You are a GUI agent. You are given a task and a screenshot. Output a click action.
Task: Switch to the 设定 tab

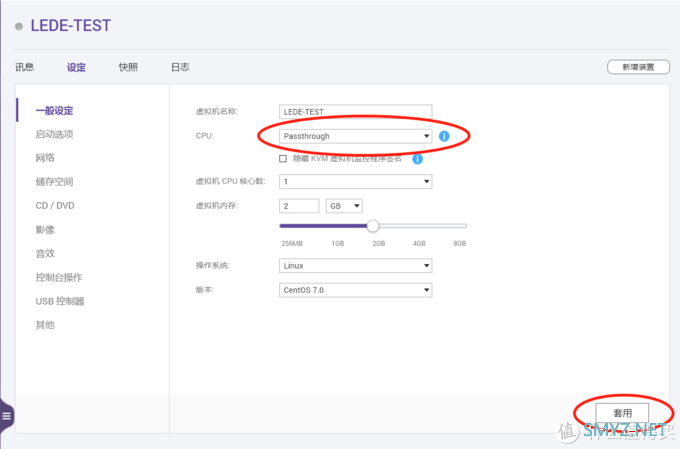tap(76, 67)
